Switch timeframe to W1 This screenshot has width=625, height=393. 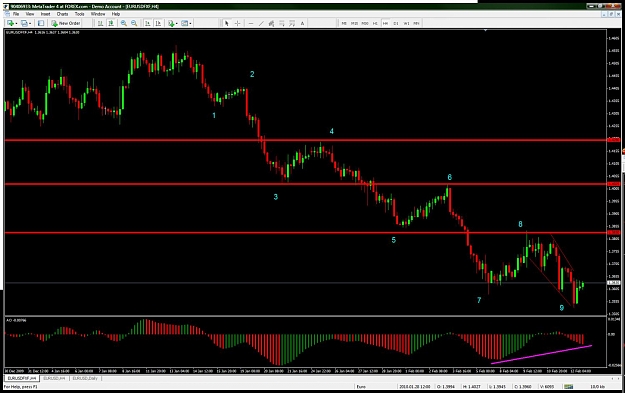(x=406, y=24)
